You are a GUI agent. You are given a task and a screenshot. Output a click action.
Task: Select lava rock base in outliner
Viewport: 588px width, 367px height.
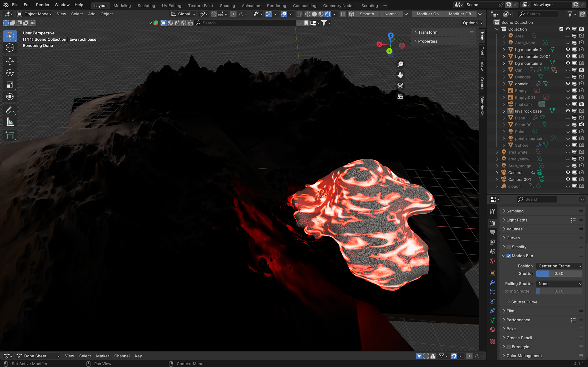click(x=528, y=111)
